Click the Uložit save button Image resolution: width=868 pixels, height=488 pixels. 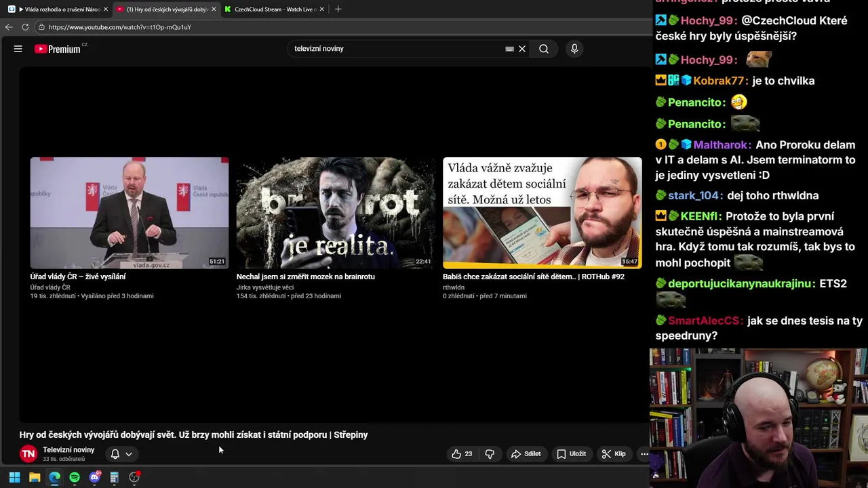[x=571, y=454]
